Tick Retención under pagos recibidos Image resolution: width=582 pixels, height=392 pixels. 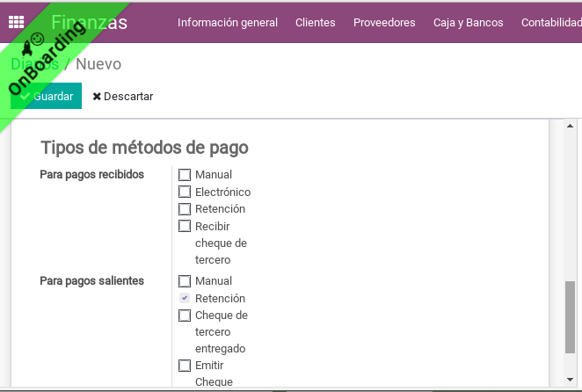click(185, 209)
